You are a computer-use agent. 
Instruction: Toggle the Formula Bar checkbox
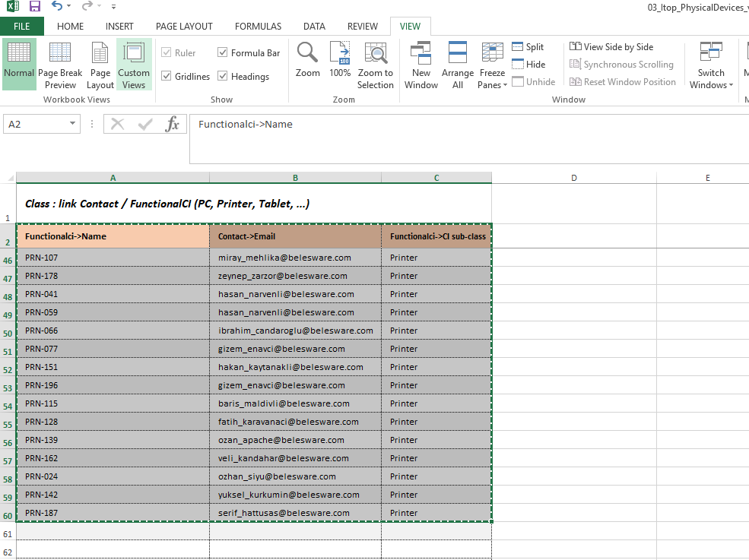(223, 53)
